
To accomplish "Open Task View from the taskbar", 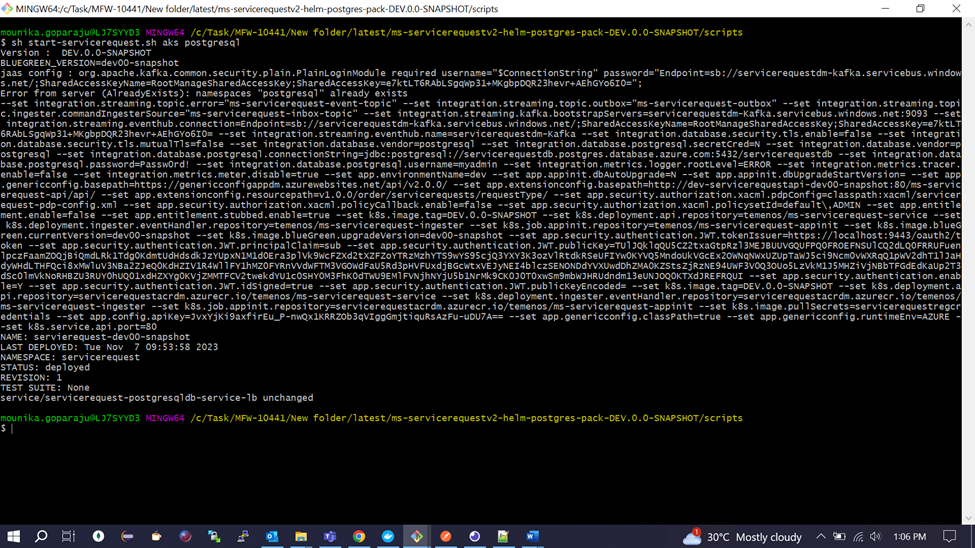I will click(x=69, y=537).
